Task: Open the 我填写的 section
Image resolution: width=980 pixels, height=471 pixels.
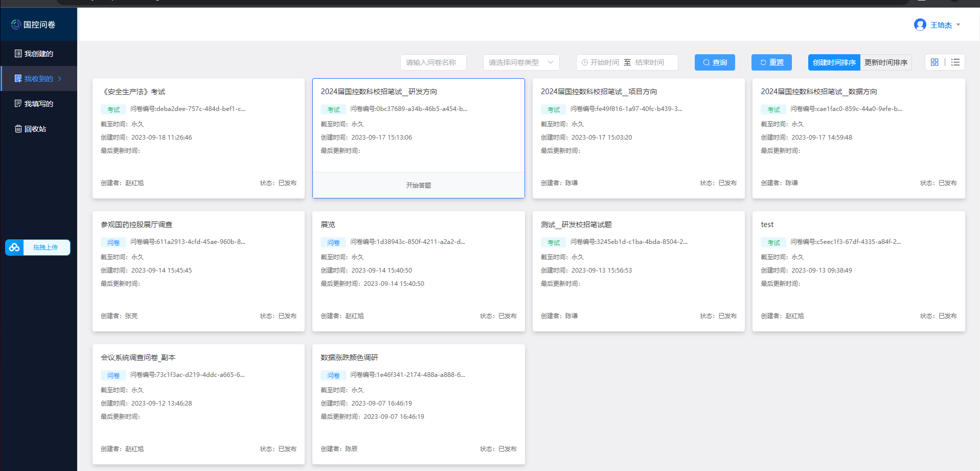Action: [38, 104]
